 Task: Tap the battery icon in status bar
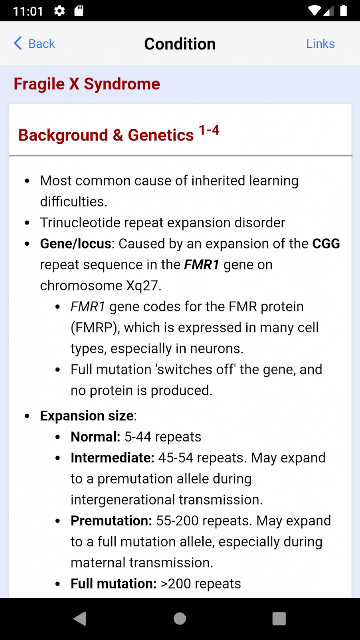(343, 11)
